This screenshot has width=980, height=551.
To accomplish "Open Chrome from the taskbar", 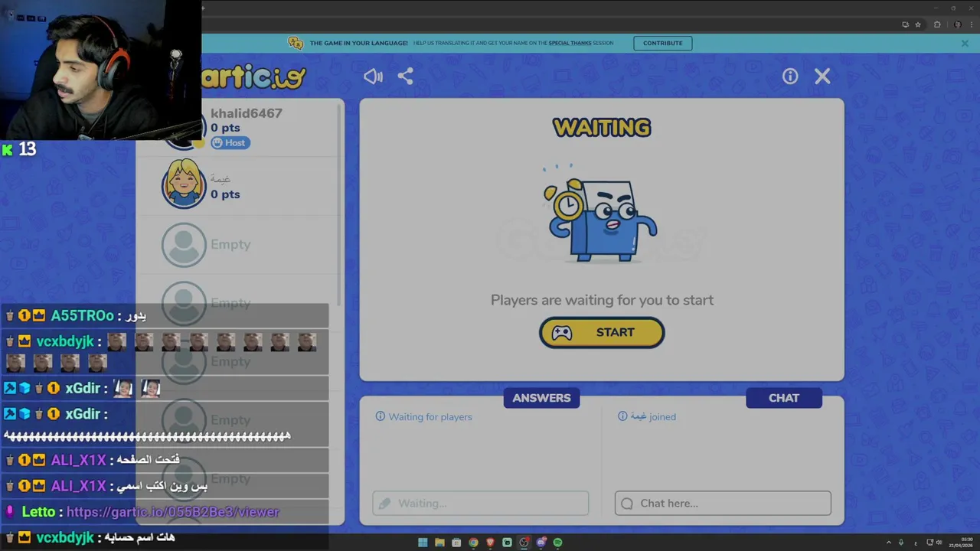I will (x=473, y=543).
